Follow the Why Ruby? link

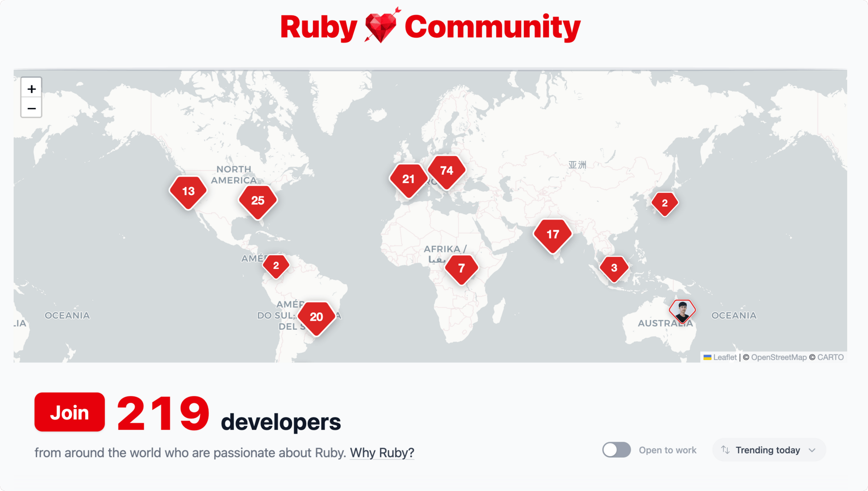(x=382, y=453)
